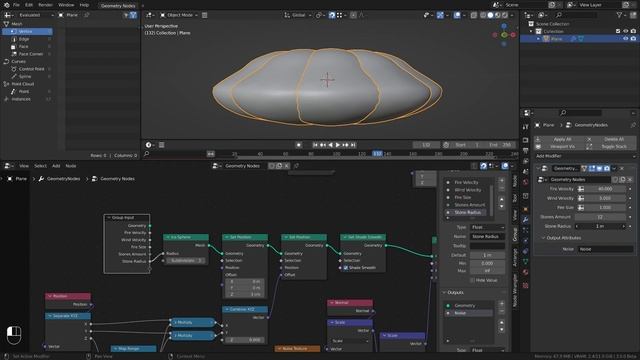640x360 pixels.
Task: Open node editor Select menu
Action: click(x=40, y=166)
